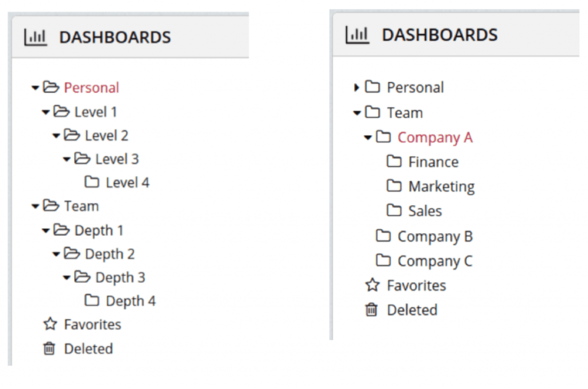588x389 pixels.
Task: Click the Level 4 folder icon
Action: [92, 182]
